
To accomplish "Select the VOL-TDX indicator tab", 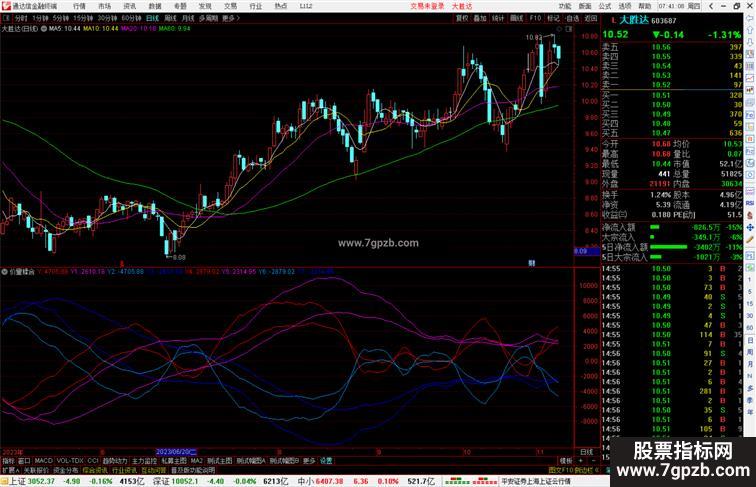I will pyautogui.click(x=70, y=461).
